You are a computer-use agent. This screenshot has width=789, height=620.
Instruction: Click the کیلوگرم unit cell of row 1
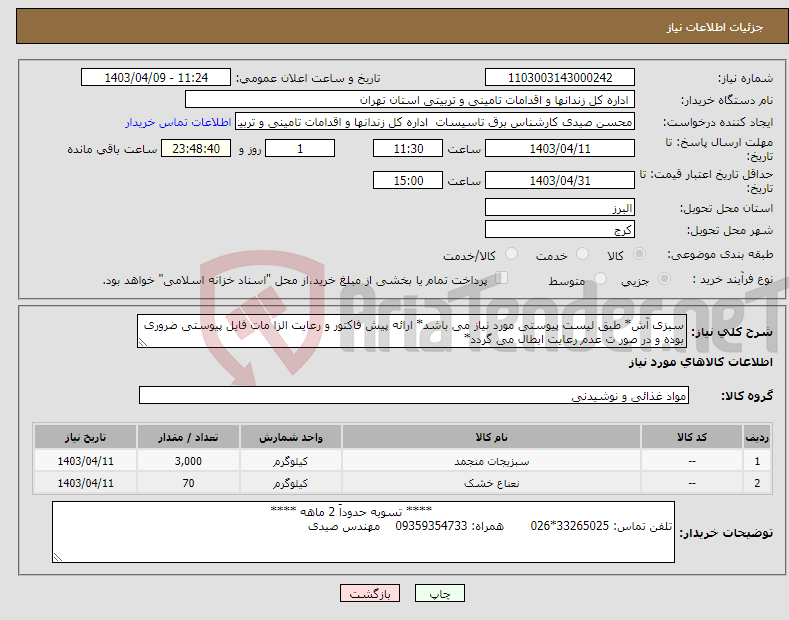pos(291,461)
